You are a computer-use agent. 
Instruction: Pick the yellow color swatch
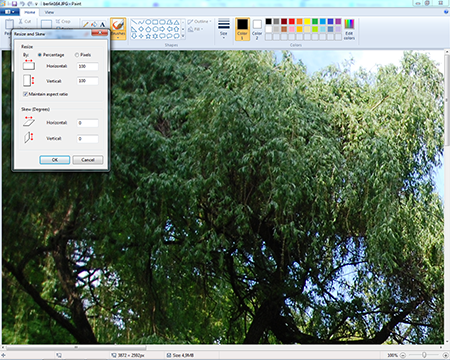click(307, 21)
